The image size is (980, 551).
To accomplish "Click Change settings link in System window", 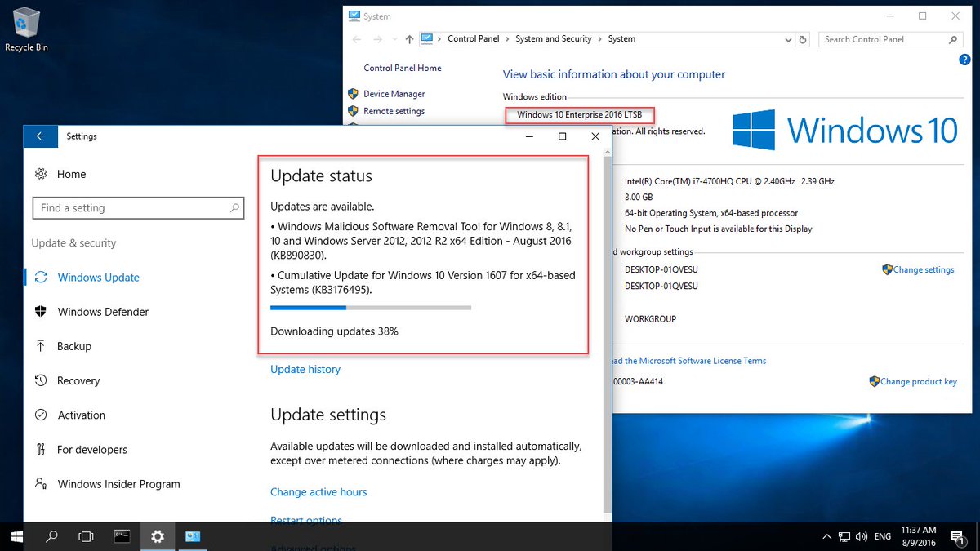I will tap(924, 269).
